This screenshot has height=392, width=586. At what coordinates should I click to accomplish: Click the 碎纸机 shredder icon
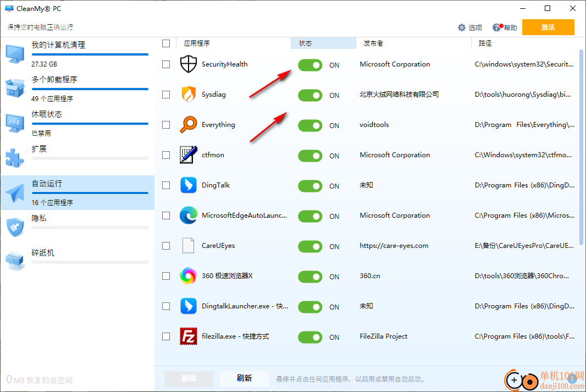click(x=15, y=261)
